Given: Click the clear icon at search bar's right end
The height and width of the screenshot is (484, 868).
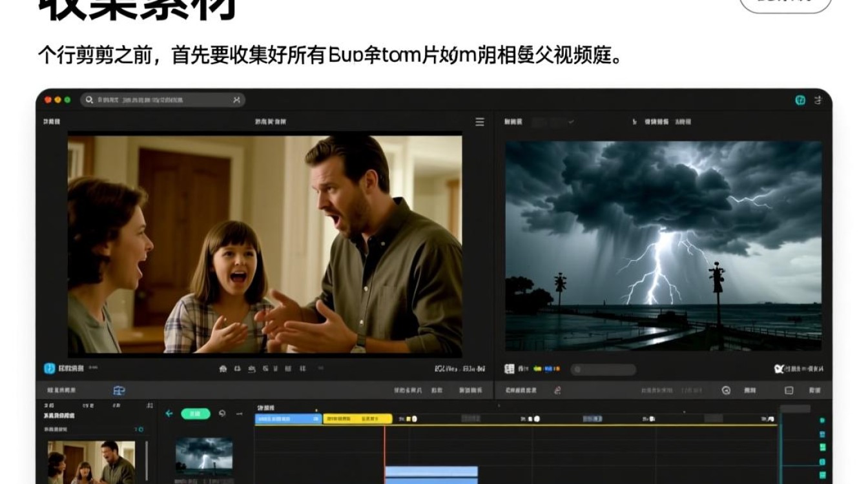Looking at the screenshot, I should coord(236,100).
